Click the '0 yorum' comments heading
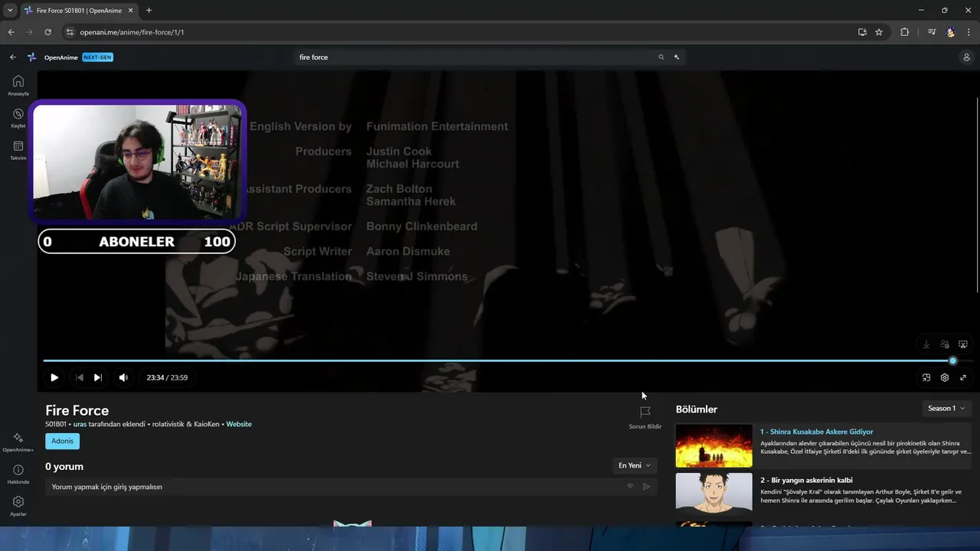The image size is (980, 551). click(x=64, y=467)
